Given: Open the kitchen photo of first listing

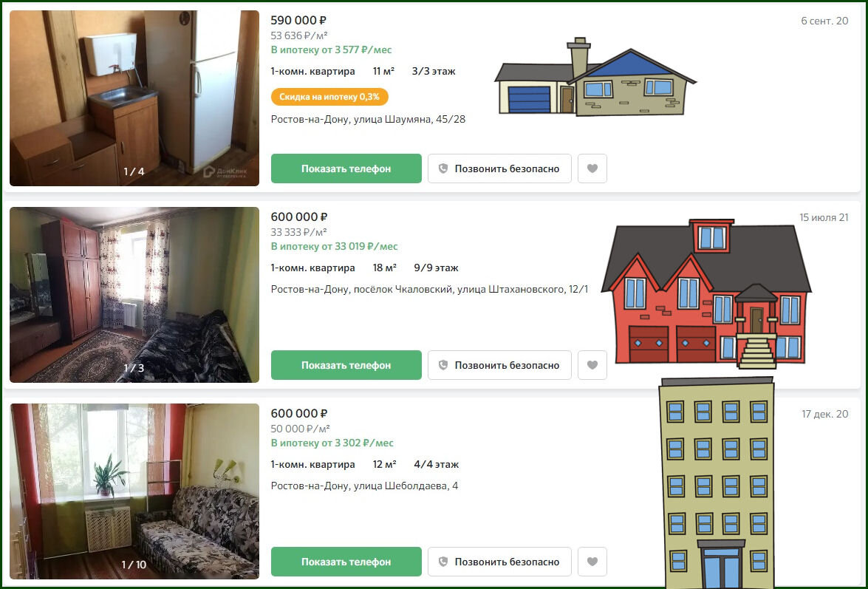Looking at the screenshot, I should (x=134, y=98).
